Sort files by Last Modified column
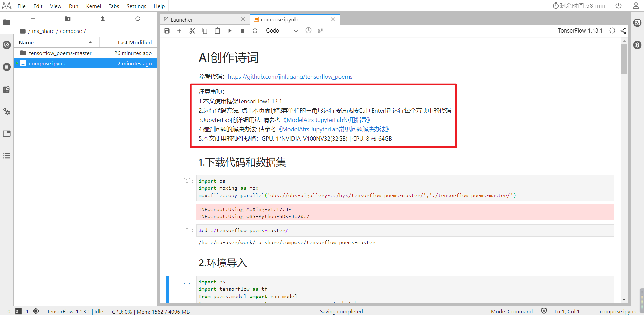The width and height of the screenshot is (644, 315). coord(128,42)
